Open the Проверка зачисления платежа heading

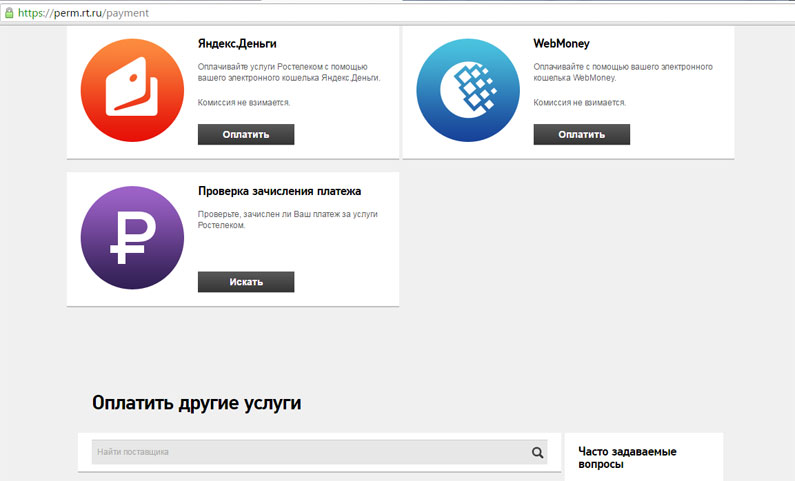[279, 191]
